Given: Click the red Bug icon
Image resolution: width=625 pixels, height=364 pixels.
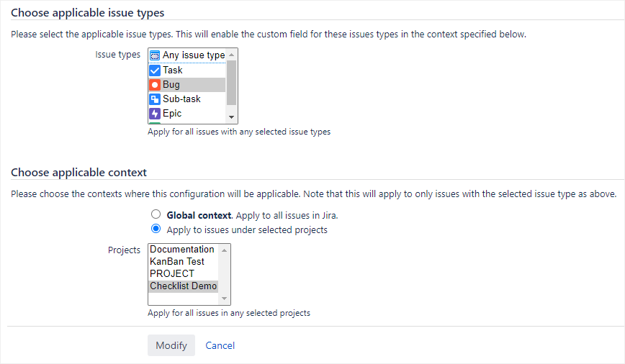Looking at the screenshot, I should point(155,85).
